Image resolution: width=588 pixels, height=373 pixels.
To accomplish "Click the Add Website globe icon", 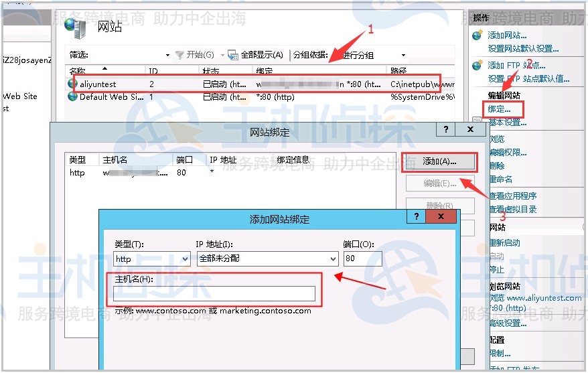I will coord(477,35).
